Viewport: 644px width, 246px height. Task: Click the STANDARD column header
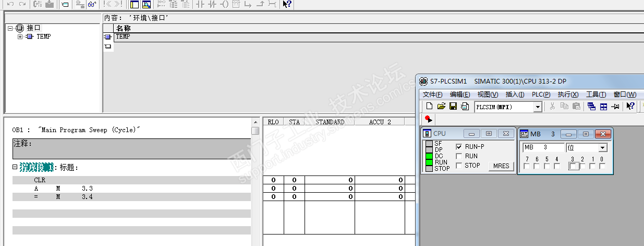[330, 122]
